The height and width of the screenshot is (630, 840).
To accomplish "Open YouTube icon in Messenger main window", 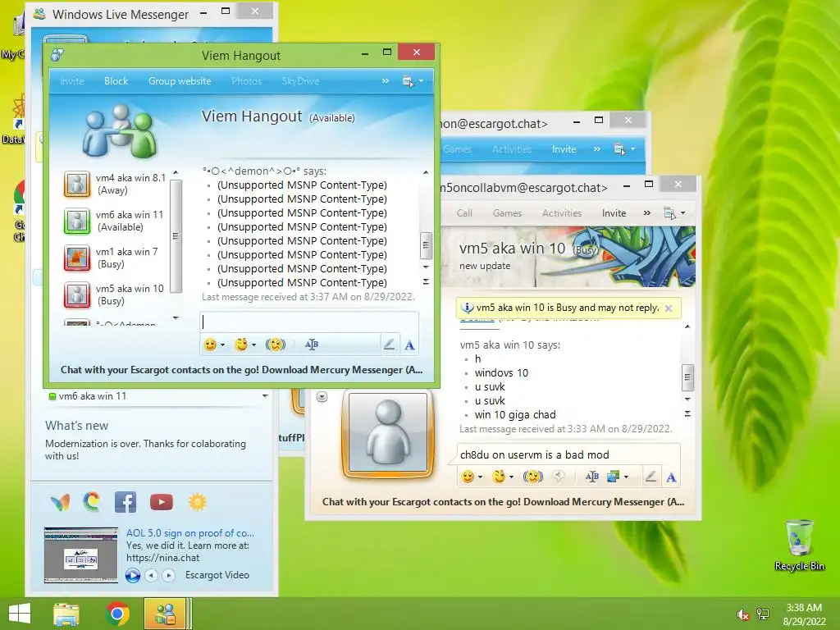I will coord(162,502).
